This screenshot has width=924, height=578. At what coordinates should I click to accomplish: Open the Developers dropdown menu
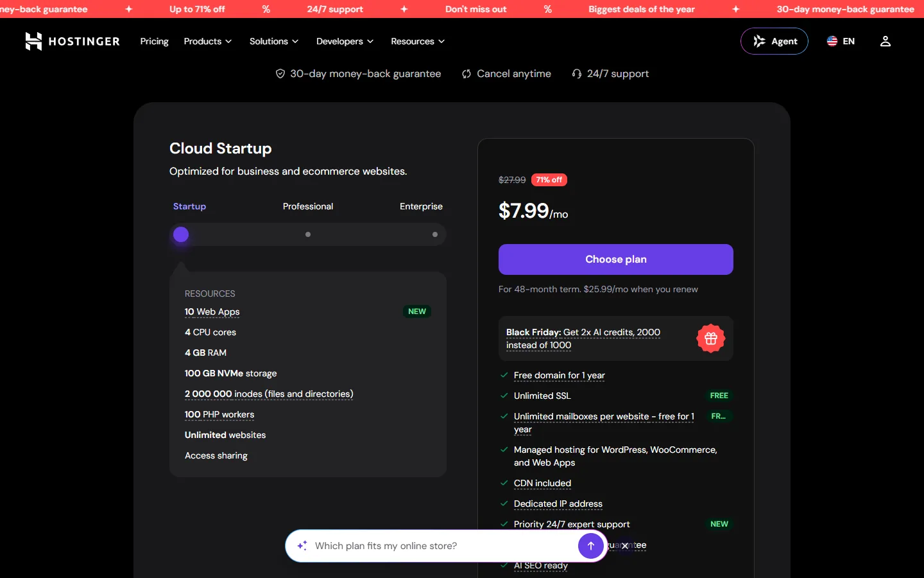click(345, 41)
